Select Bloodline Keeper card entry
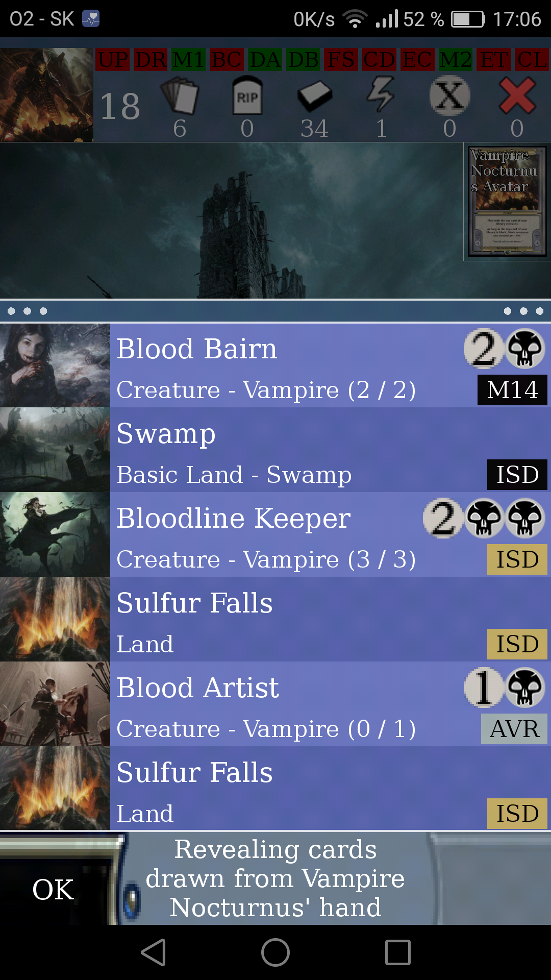551x980 pixels. (x=275, y=535)
